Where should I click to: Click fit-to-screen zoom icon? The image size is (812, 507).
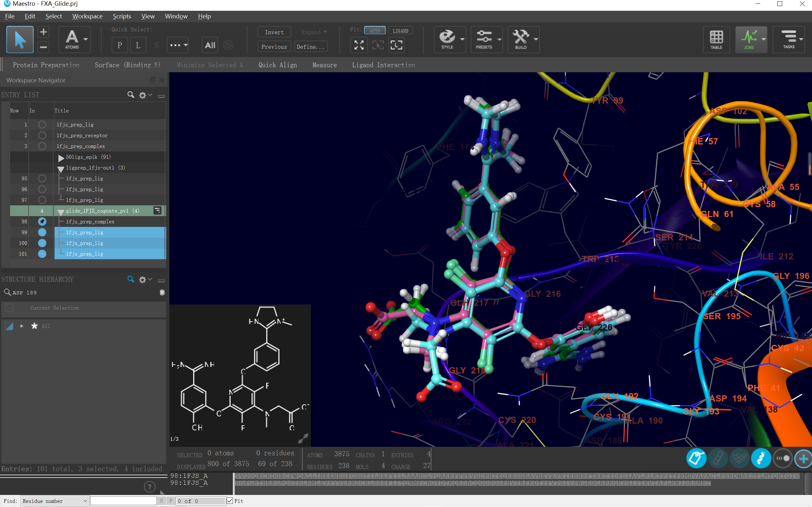[x=359, y=45]
